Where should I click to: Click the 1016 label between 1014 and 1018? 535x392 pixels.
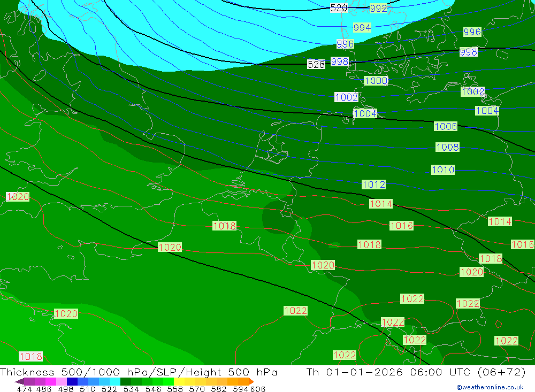[x=401, y=226]
